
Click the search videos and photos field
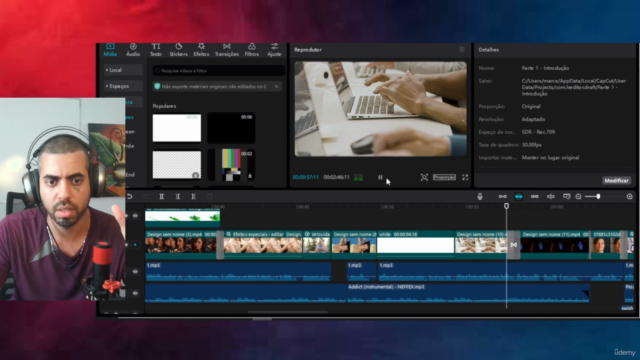[218, 71]
